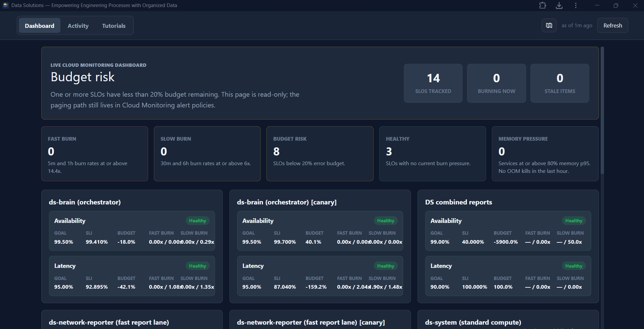Click the 'Budget risk' heading

pyautogui.click(x=83, y=77)
